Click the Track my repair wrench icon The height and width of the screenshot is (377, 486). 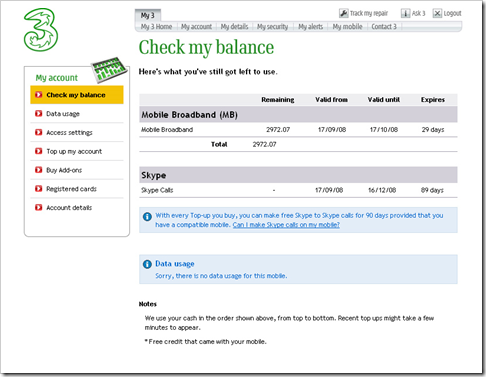(x=343, y=13)
